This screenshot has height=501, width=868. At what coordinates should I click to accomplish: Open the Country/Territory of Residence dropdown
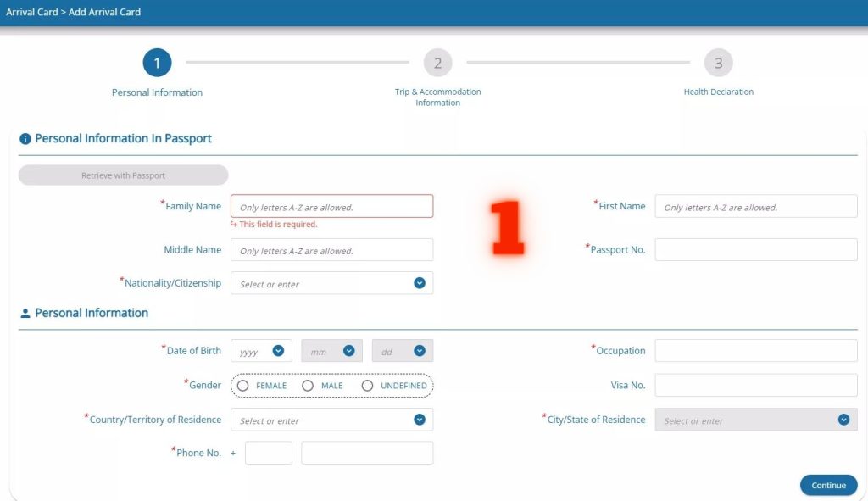point(419,420)
